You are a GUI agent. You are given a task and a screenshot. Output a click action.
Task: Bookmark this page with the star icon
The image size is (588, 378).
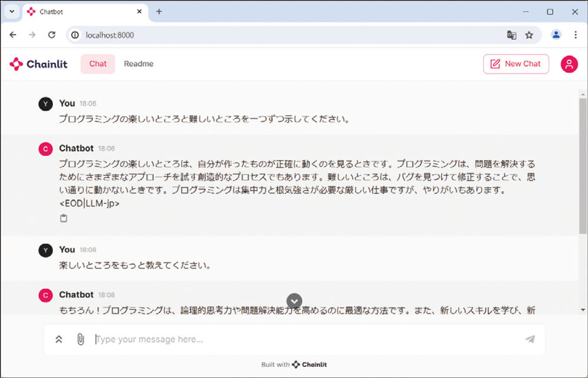point(529,35)
